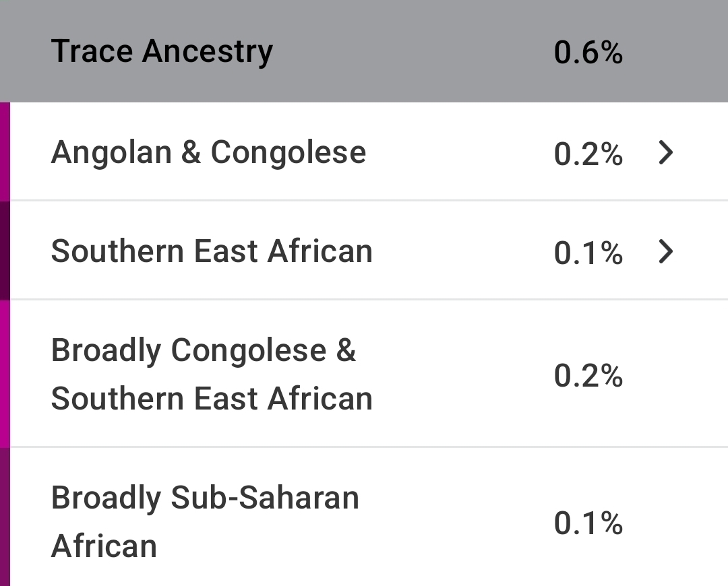Screen dimensions: 728x586
Task: Click the Southern East African dark purple bar
Action: tap(5, 251)
